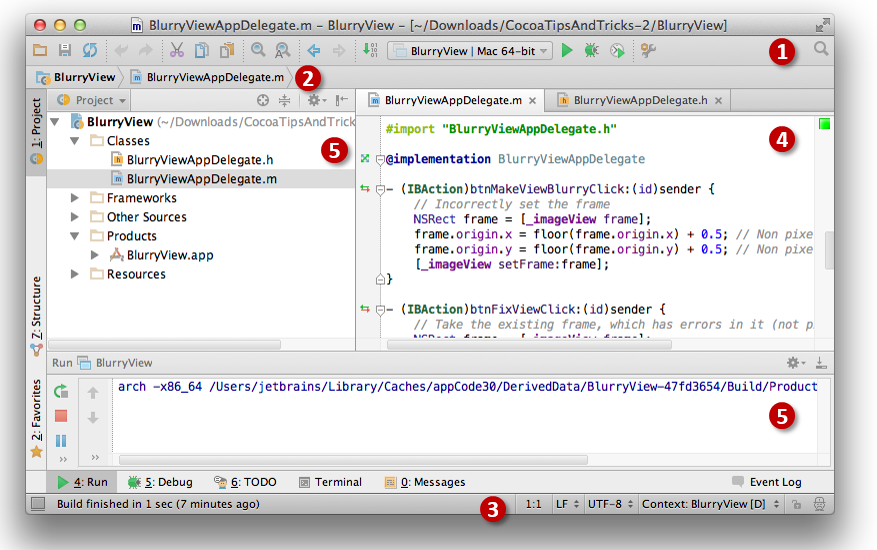The height and width of the screenshot is (550, 877).
Task: Select BlurryViewAppDelegate.h in project tree
Action: [199, 160]
